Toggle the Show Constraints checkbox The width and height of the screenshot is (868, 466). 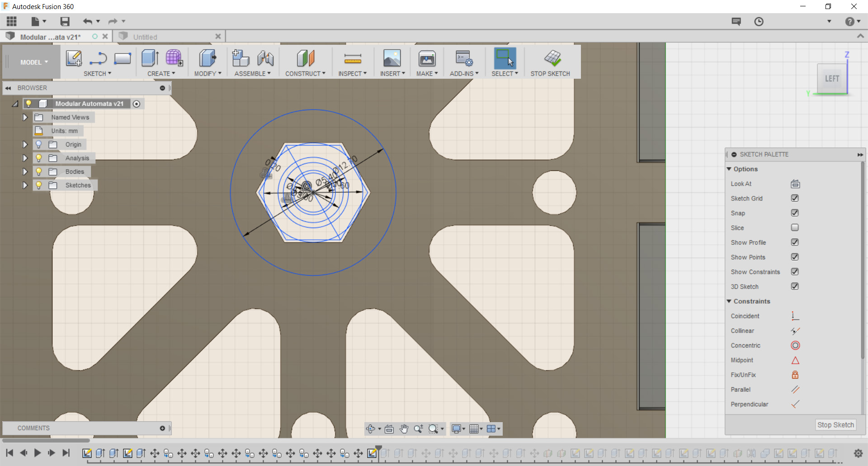[795, 272]
